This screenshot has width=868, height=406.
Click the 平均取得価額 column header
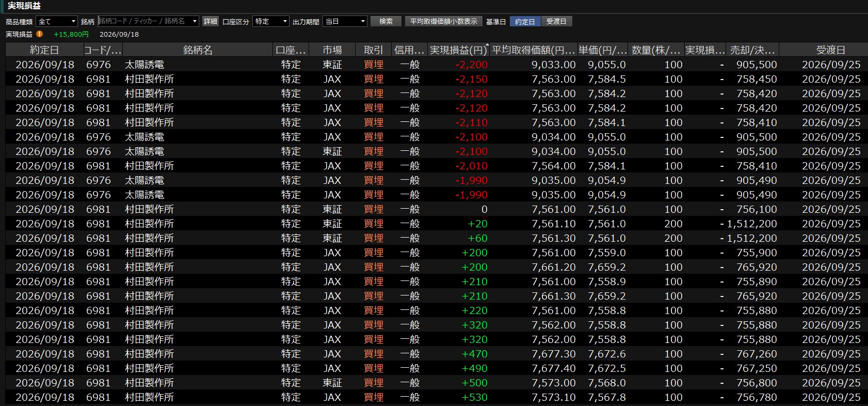[533, 50]
